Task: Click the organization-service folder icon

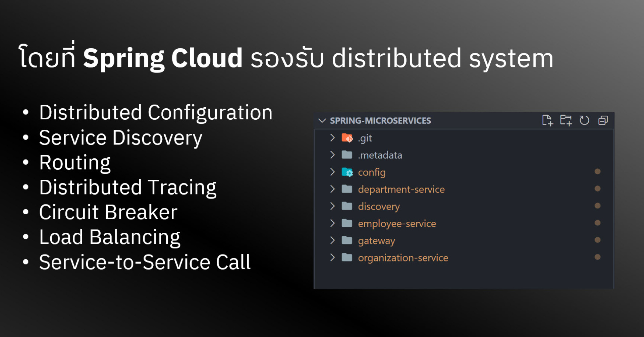Action: [x=347, y=257]
